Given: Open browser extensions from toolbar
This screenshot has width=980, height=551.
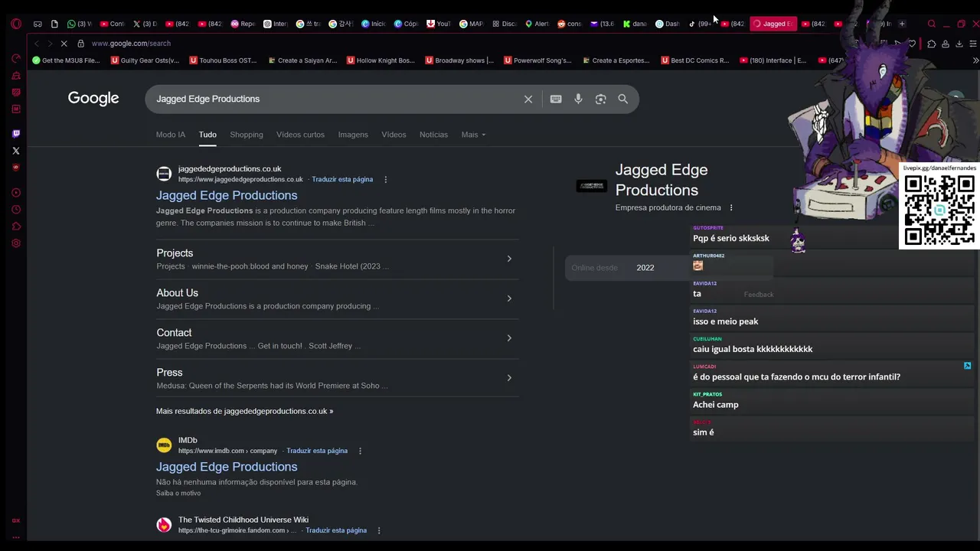Looking at the screenshot, I should 931,44.
